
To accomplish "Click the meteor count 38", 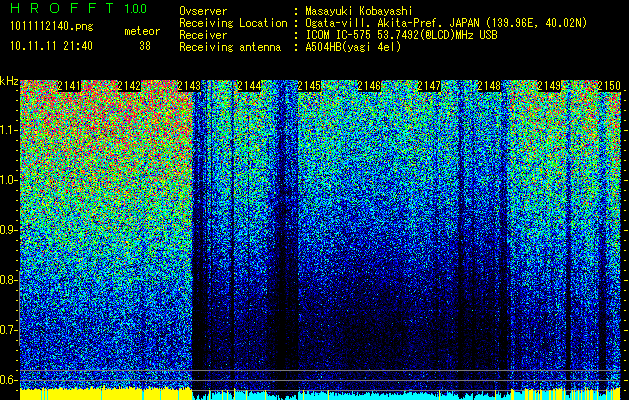I will click(145, 46).
